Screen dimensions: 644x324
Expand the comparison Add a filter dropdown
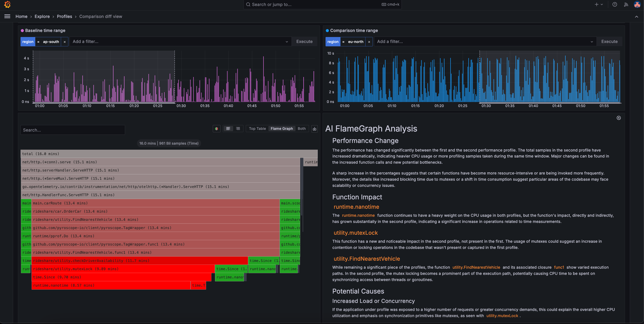(592, 42)
